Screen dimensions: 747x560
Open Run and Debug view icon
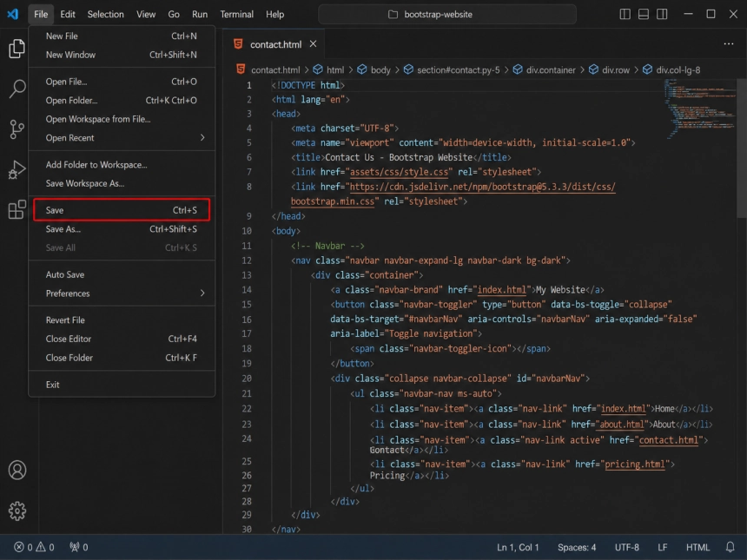(x=17, y=169)
